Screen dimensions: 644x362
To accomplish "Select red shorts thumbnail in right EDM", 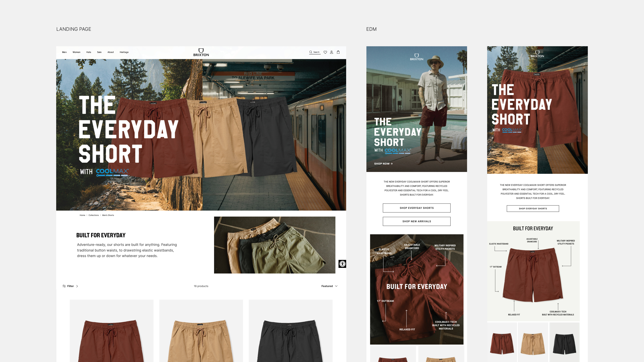I will click(x=502, y=342).
